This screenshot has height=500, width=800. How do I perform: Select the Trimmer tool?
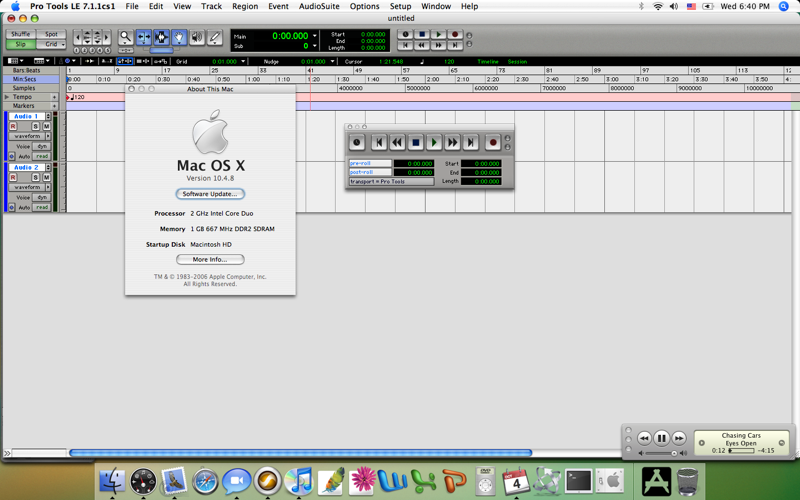click(x=143, y=37)
